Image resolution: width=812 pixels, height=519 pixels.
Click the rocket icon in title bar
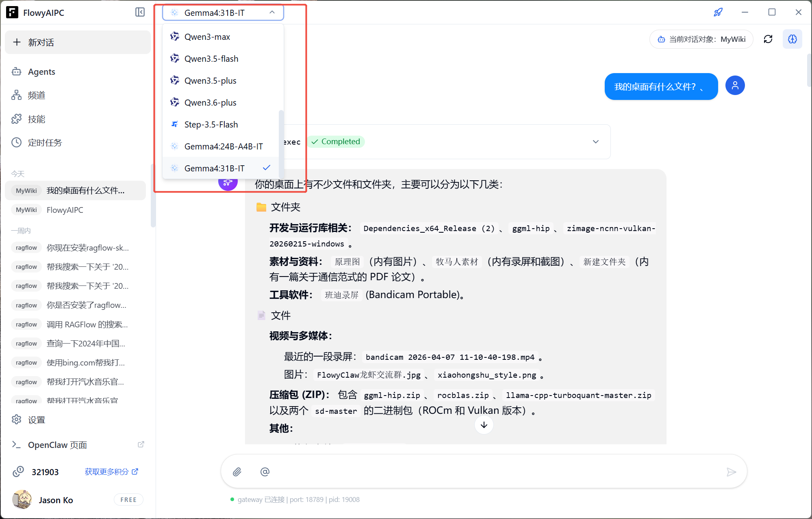point(718,12)
